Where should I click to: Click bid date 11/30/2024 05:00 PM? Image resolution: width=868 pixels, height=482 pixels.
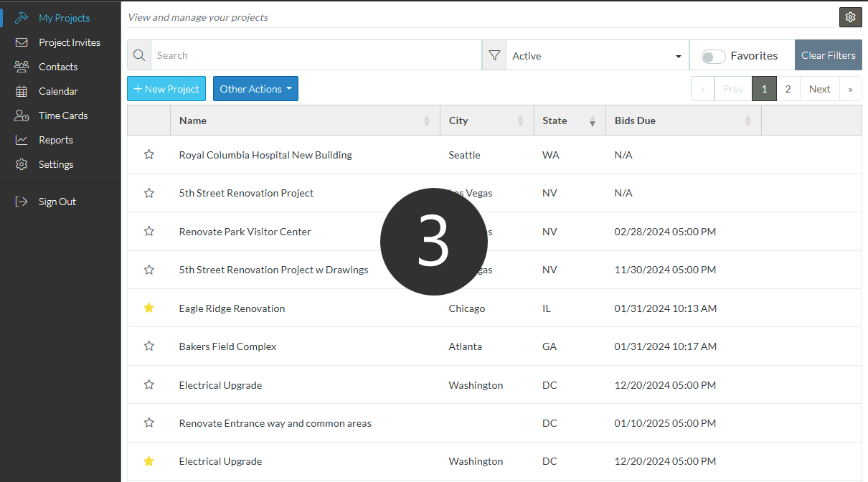[x=665, y=270]
